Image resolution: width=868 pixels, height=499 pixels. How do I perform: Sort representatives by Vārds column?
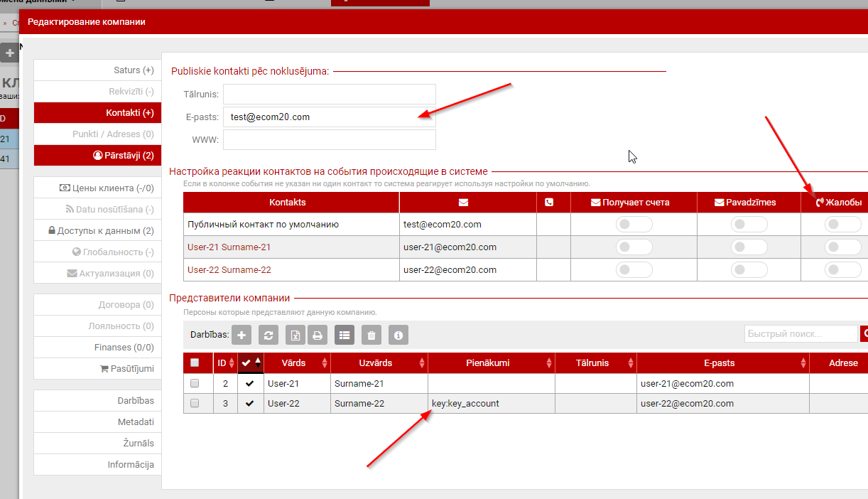(x=294, y=363)
